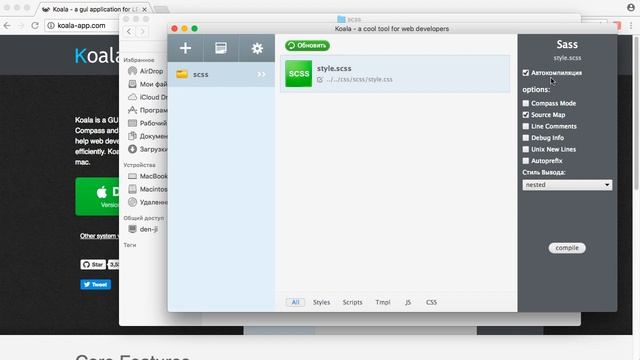Click the GitHub Star button
Viewport: 640px width, 360px height.
coord(93,264)
